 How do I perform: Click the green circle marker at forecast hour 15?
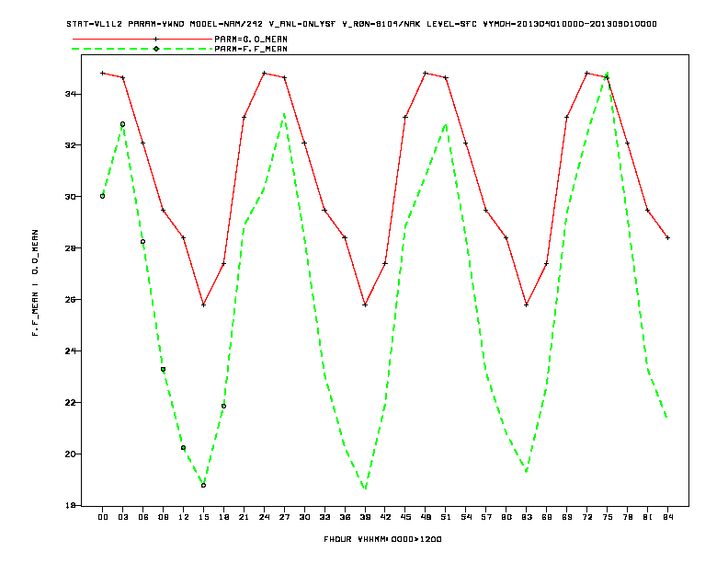coord(203,486)
